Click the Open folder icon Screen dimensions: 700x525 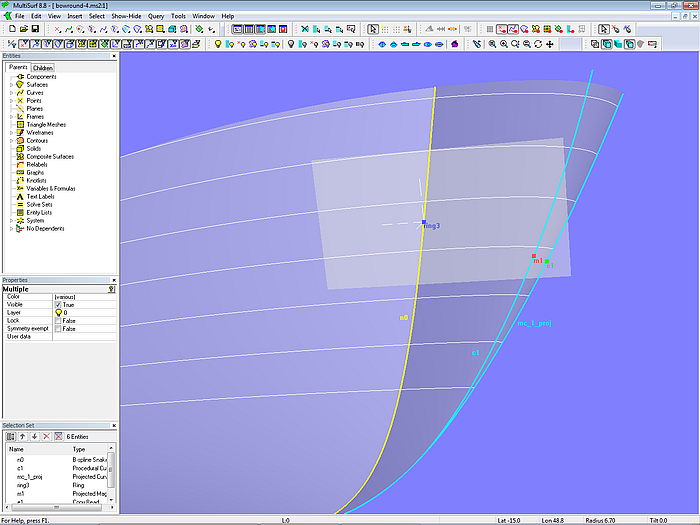(23, 29)
